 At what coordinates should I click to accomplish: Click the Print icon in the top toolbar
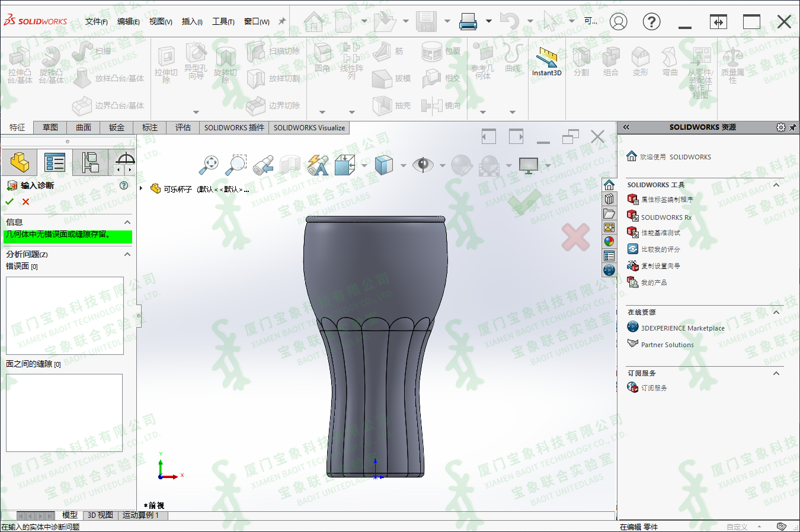point(468,22)
